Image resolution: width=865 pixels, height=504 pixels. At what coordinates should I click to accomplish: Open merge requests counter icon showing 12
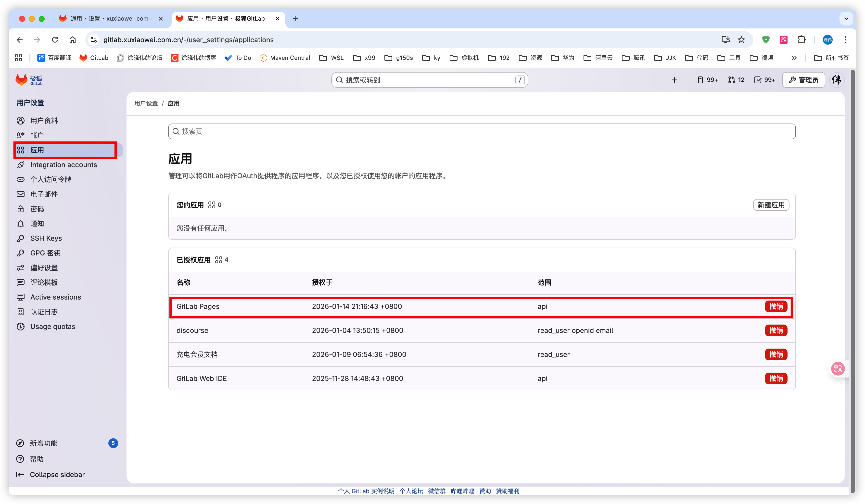click(x=736, y=80)
